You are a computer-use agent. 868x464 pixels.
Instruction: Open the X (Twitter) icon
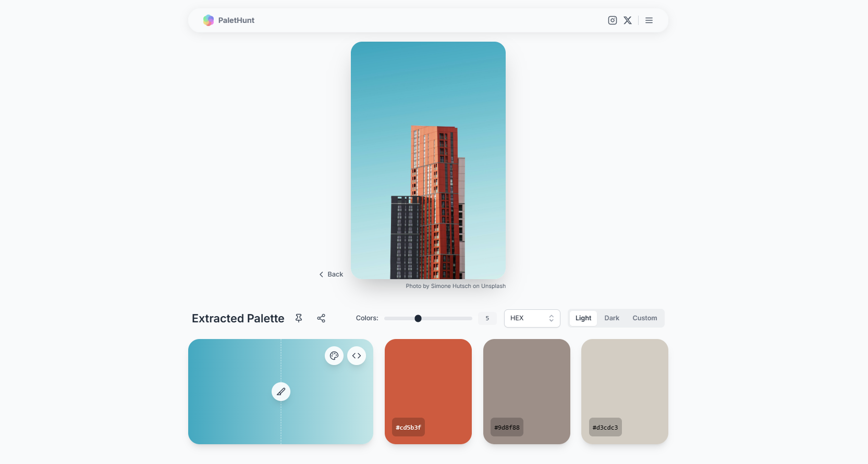(628, 20)
